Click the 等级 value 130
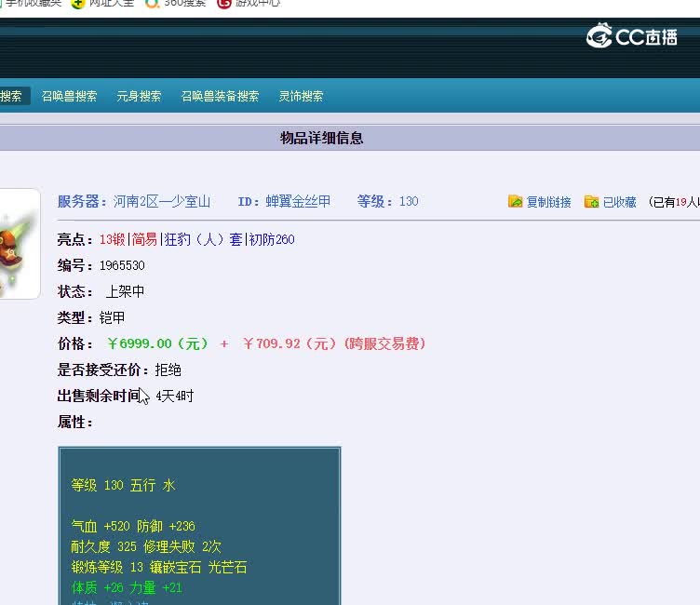 point(409,201)
